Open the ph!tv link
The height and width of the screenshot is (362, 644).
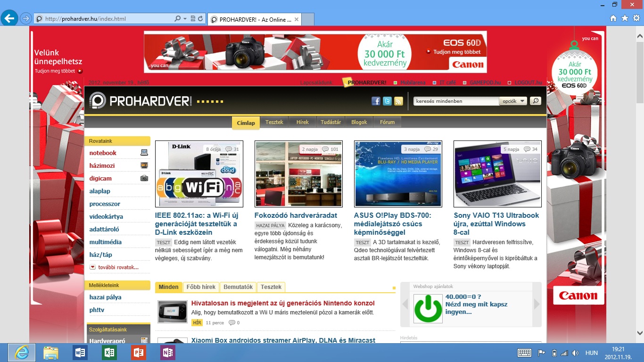pyautogui.click(x=97, y=310)
